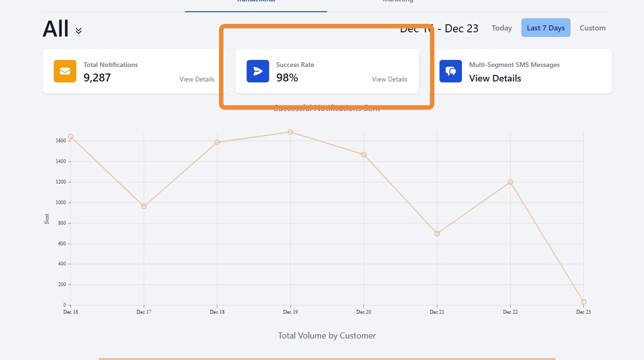Click the Total Volume by Customer bar

pos(327,359)
